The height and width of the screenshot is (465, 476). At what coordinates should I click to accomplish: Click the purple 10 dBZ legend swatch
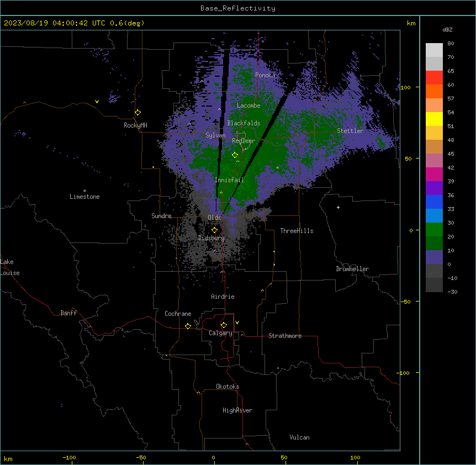coord(434,257)
